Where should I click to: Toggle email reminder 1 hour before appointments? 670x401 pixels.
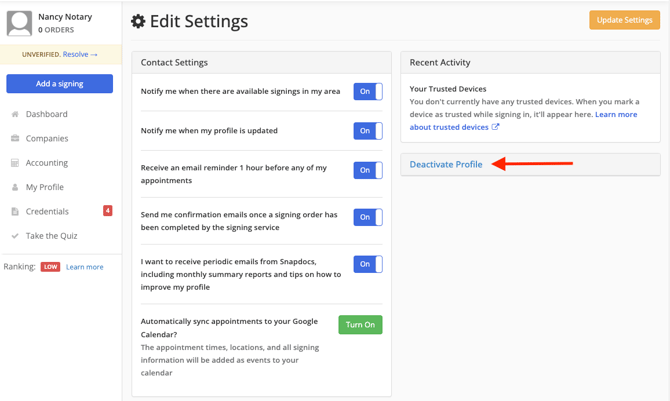pos(368,170)
